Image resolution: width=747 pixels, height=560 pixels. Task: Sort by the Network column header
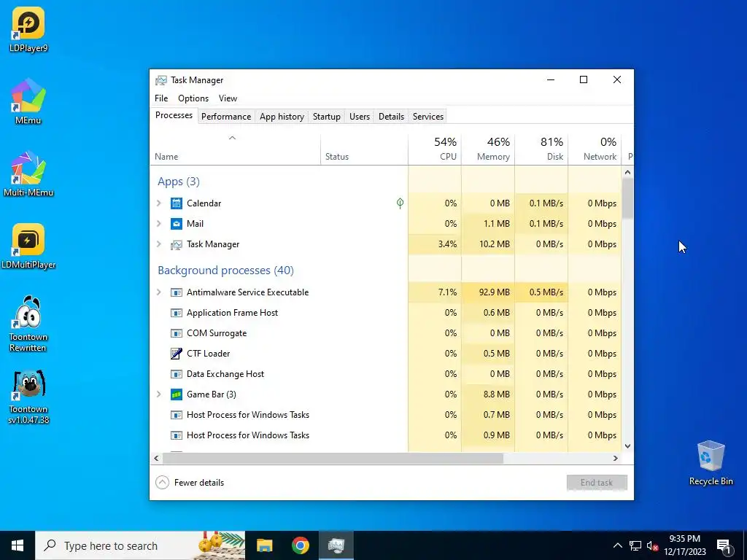(x=595, y=149)
